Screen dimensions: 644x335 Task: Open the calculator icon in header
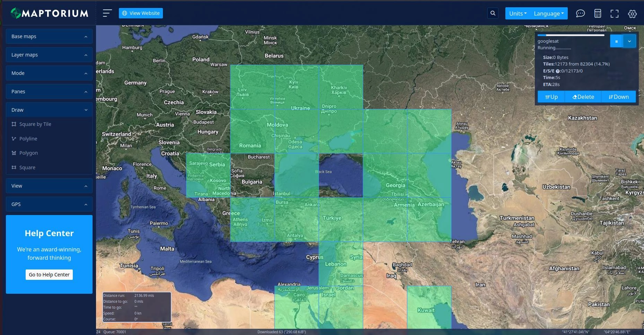coord(598,14)
